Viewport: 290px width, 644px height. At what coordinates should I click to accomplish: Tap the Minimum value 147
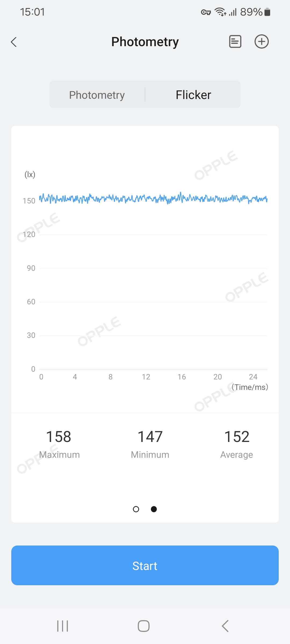click(150, 437)
